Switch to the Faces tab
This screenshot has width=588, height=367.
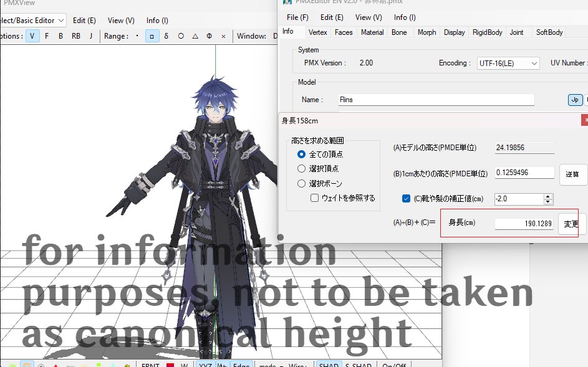[x=344, y=32]
